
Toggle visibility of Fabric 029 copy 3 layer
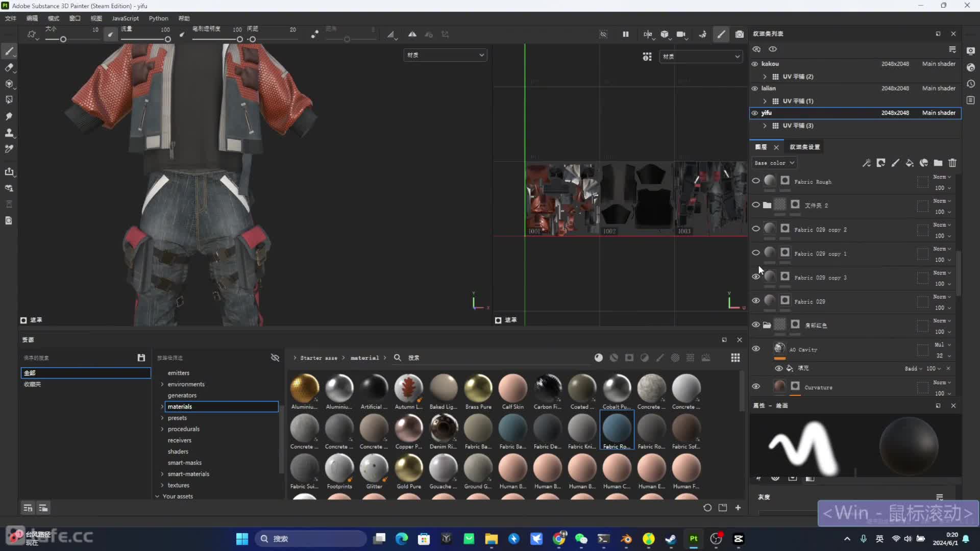[756, 277]
